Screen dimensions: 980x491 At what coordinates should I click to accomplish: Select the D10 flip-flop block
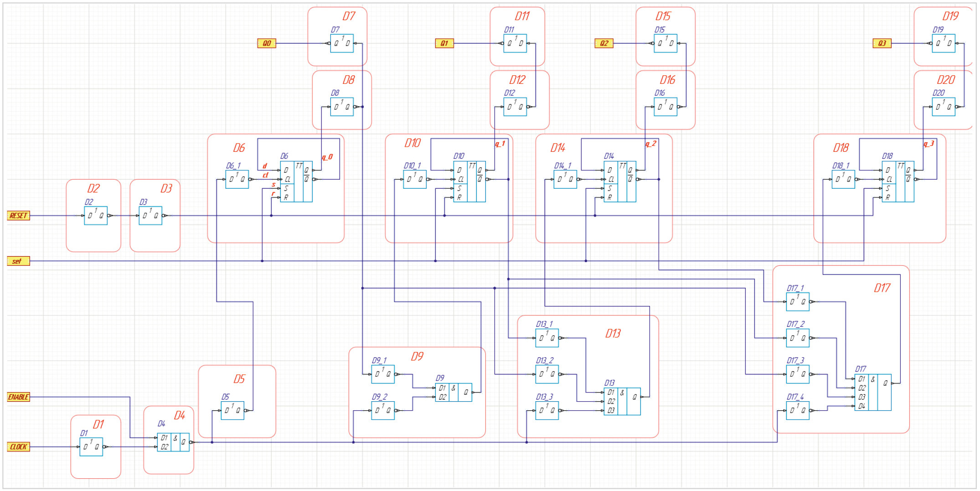coord(469,181)
